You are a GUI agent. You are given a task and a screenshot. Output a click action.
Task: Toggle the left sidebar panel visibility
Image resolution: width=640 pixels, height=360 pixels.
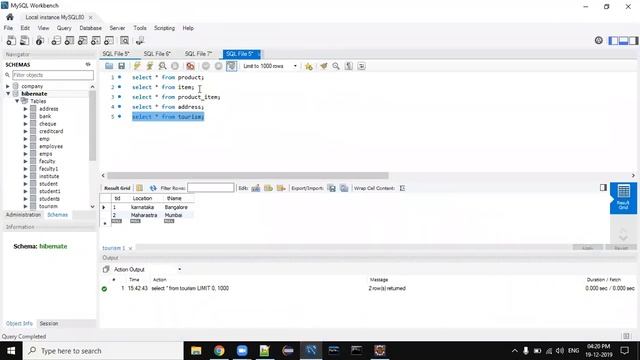(x=613, y=40)
